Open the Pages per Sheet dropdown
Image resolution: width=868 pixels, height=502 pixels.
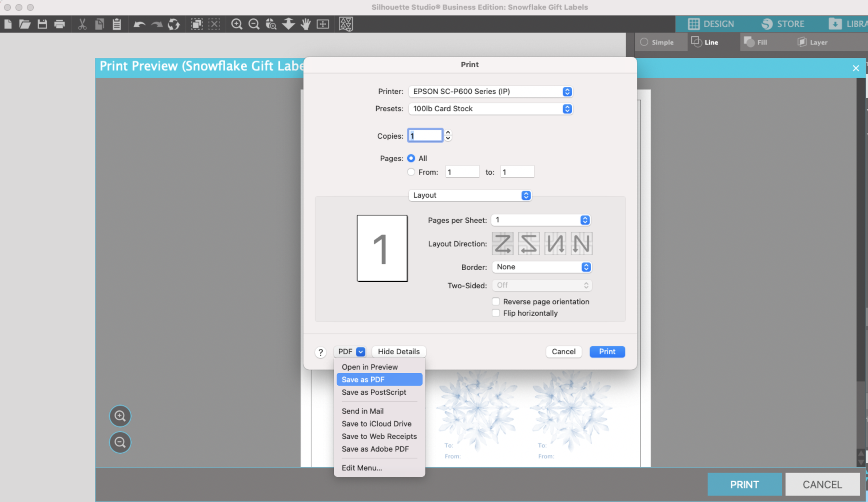pyautogui.click(x=541, y=220)
